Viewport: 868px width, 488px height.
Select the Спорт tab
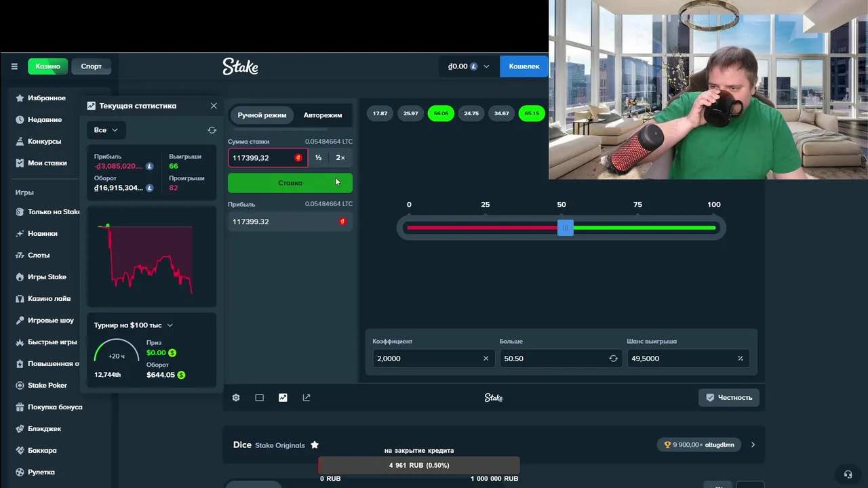[91, 66]
